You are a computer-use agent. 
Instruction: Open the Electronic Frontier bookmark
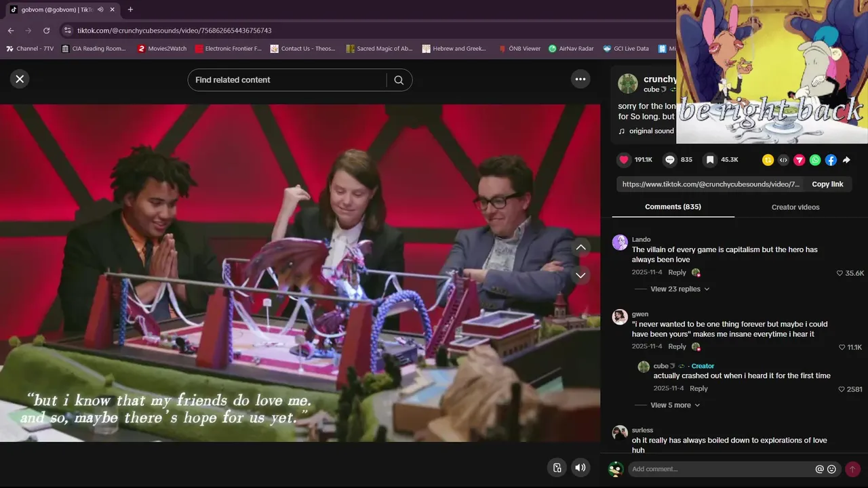click(228, 49)
